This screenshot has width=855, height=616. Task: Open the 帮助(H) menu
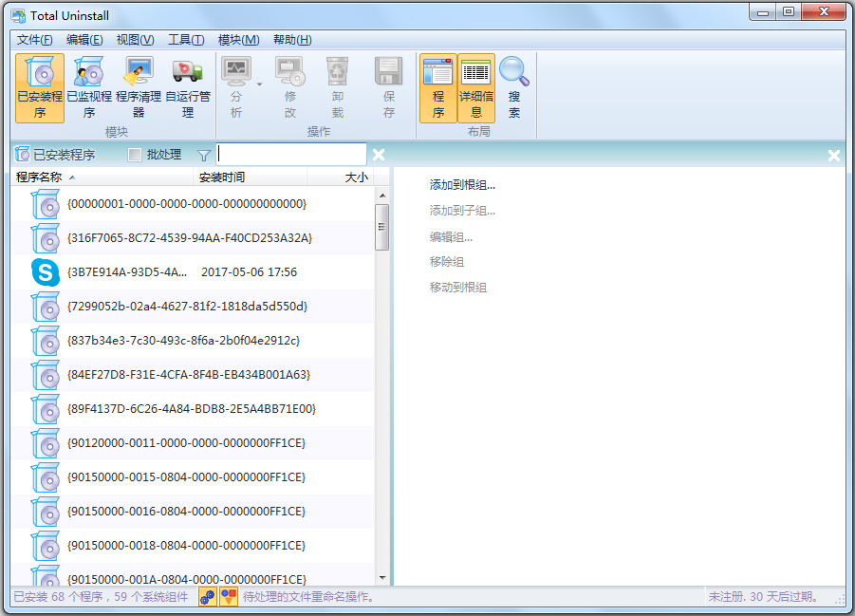pyautogui.click(x=292, y=40)
